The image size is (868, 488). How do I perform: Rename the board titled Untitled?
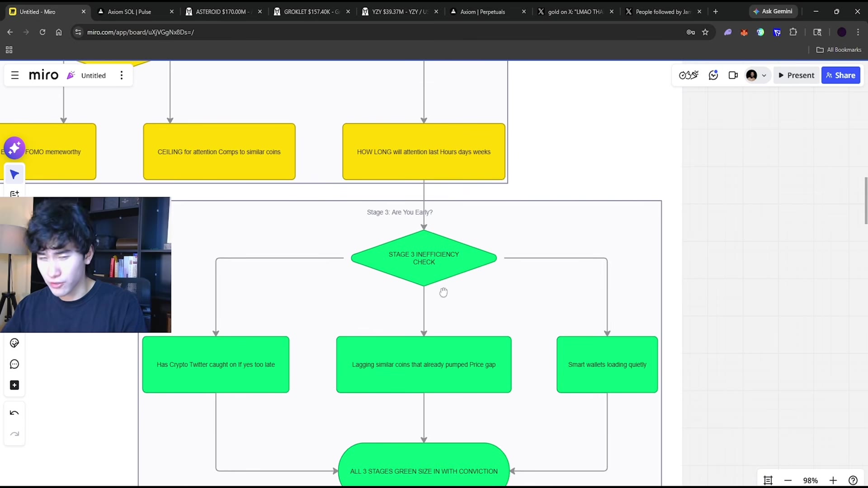point(94,75)
